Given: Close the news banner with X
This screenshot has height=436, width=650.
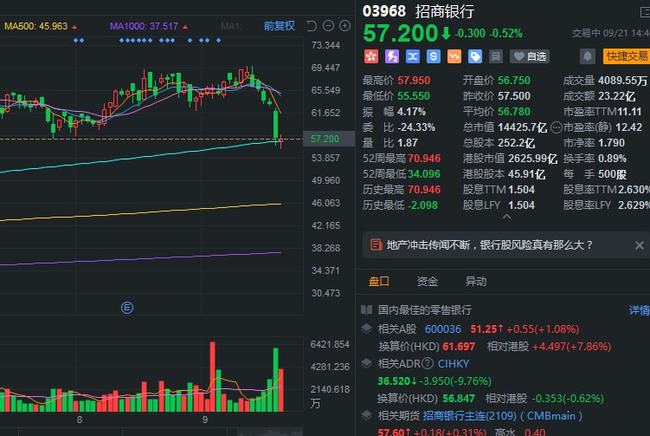Looking at the screenshot, I should [x=639, y=245].
